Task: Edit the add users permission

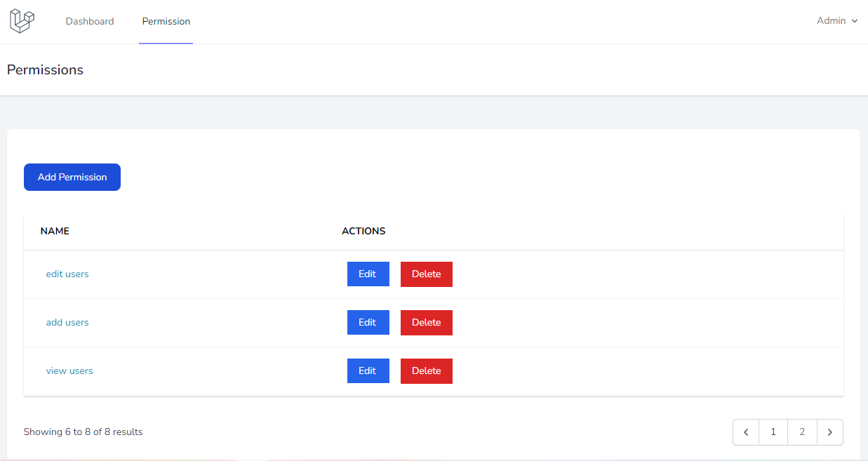Action: point(368,322)
